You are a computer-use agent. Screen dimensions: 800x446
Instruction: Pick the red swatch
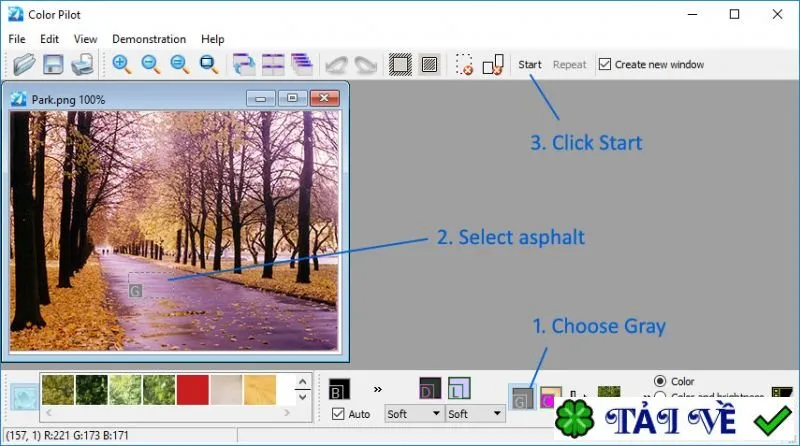[192, 390]
